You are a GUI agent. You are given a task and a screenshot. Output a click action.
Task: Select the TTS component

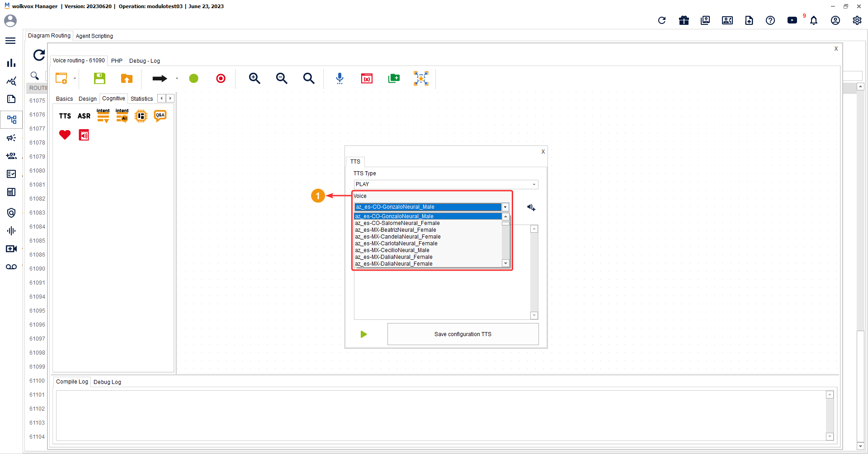coord(65,116)
